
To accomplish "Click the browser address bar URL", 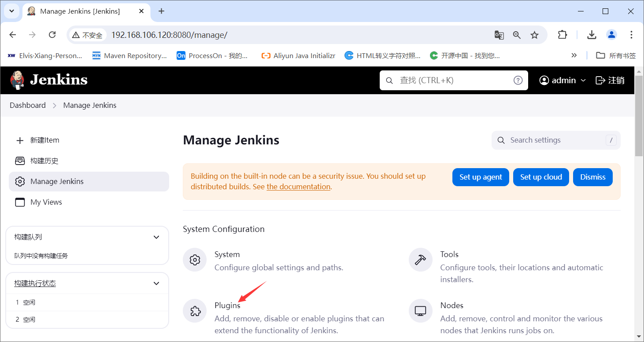I will [x=169, y=35].
